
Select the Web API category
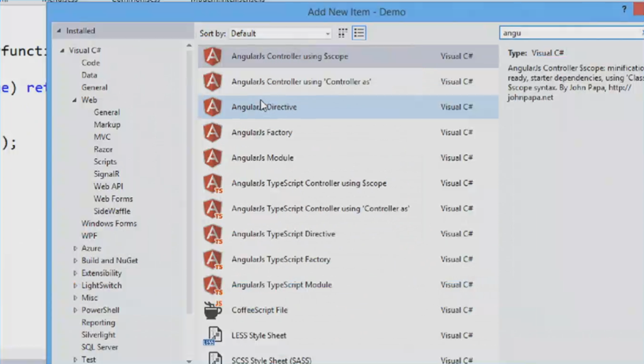(108, 186)
